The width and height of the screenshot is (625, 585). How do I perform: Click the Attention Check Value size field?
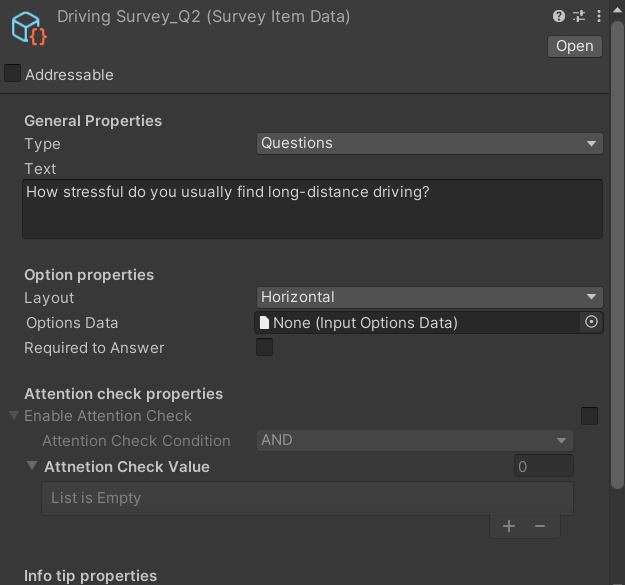pyautogui.click(x=543, y=466)
